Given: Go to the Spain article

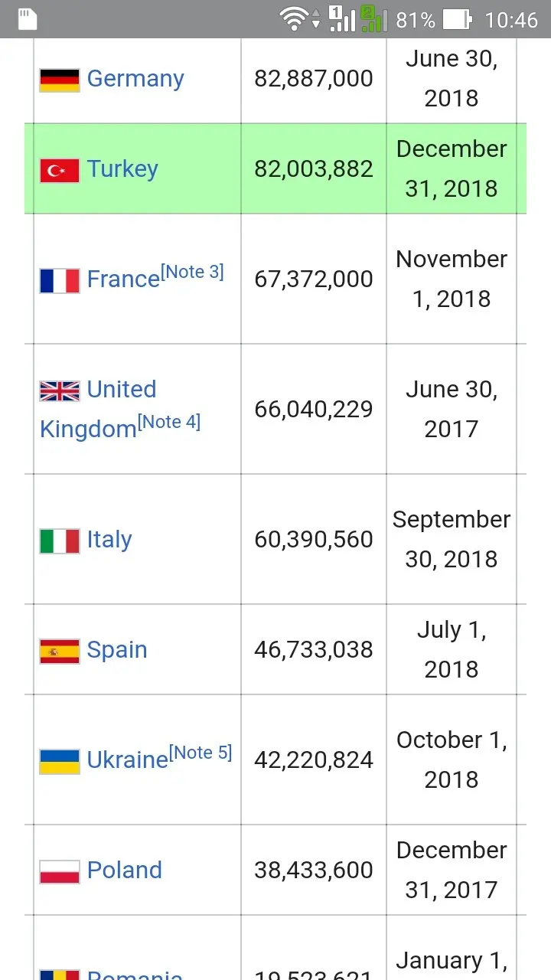Looking at the screenshot, I should click(x=117, y=650).
